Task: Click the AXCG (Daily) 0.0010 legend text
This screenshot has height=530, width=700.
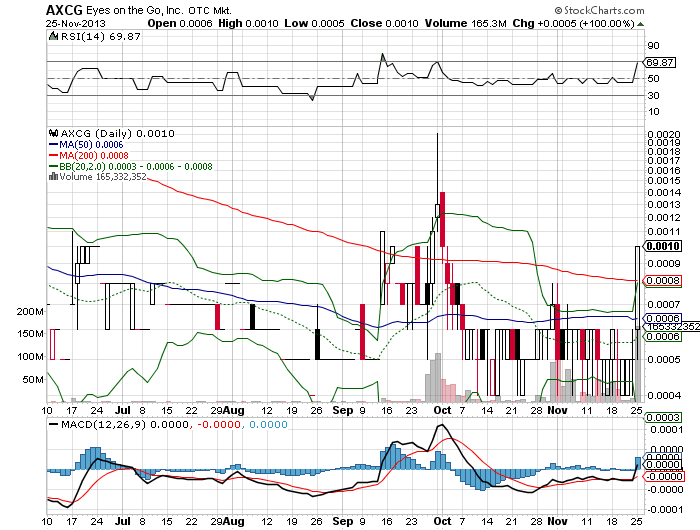Action: pyautogui.click(x=117, y=133)
